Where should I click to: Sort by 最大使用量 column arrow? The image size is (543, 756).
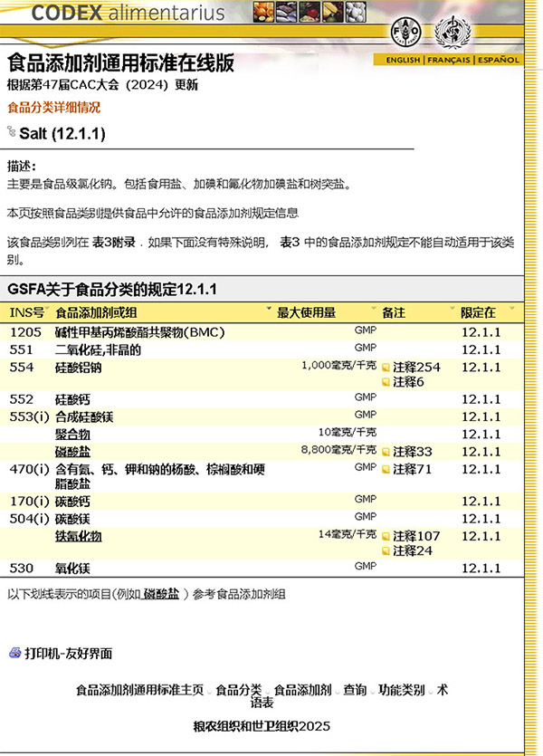375,310
